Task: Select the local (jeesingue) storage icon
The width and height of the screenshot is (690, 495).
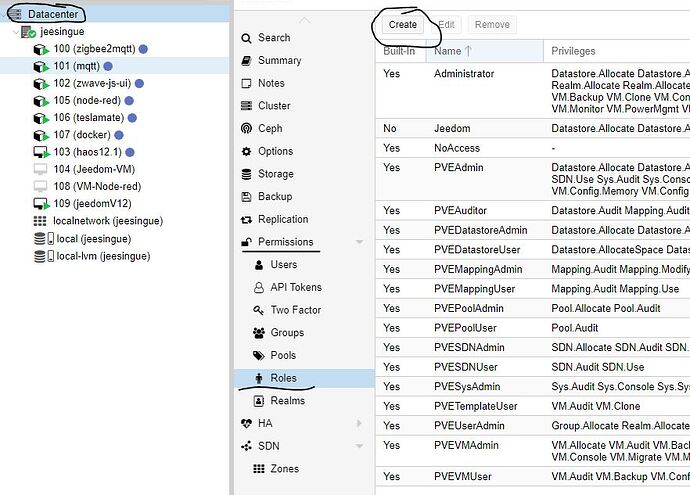Action: [x=44, y=239]
